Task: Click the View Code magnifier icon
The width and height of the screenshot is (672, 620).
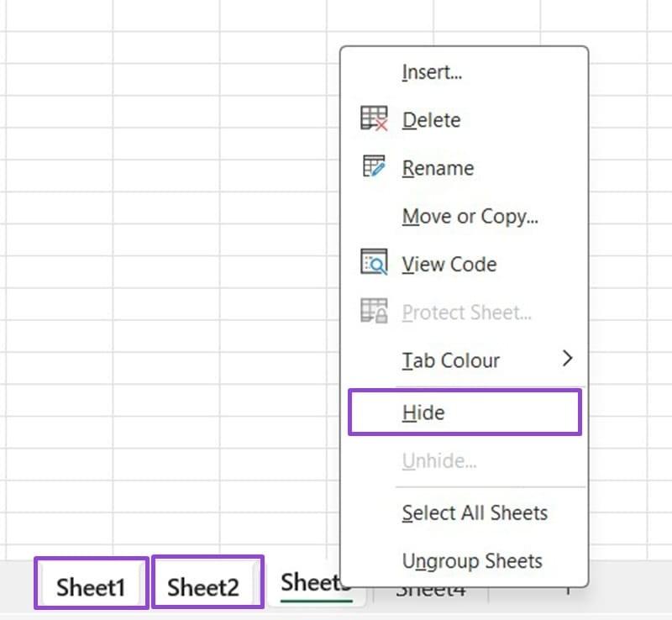Action: click(x=374, y=264)
